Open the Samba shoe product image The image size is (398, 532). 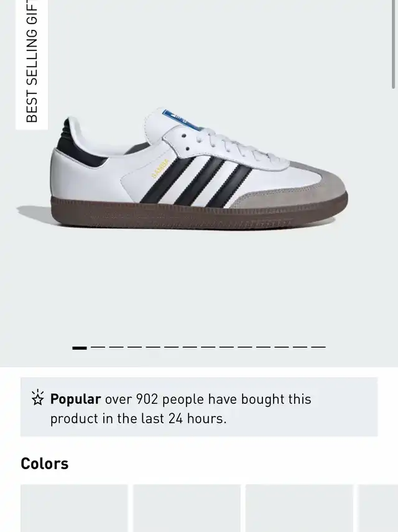tap(199, 172)
